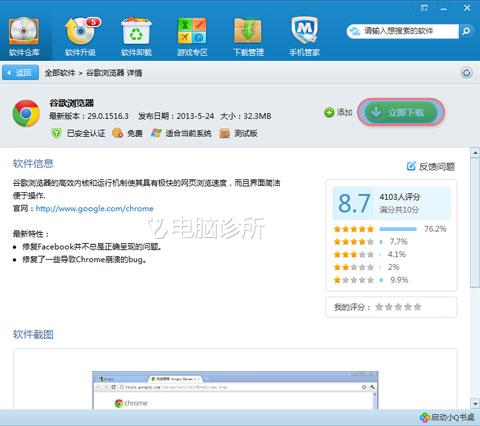480x426 pixels.
Task: Open the 软件仓库 software library tab
Action: coord(24,37)
